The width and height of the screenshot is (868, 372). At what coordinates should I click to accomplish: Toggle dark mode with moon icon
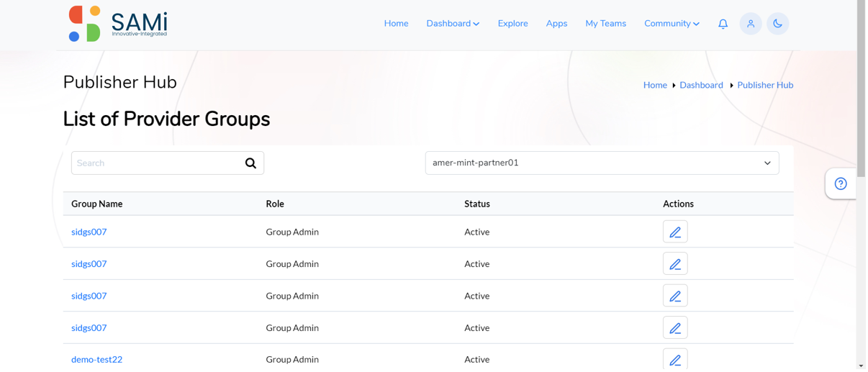coord(777,24)
